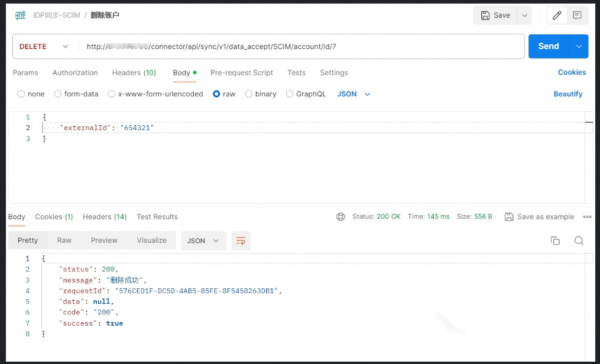The image size is (600, 364).
Task: Click the Beautify link
Action: [x=567, y=94]
